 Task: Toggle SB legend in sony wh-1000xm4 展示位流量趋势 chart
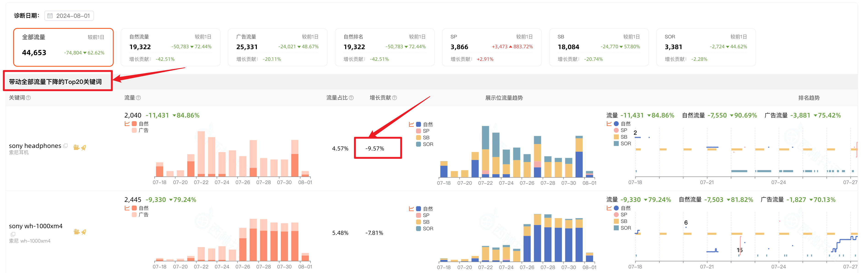click(x=423, y=222)
